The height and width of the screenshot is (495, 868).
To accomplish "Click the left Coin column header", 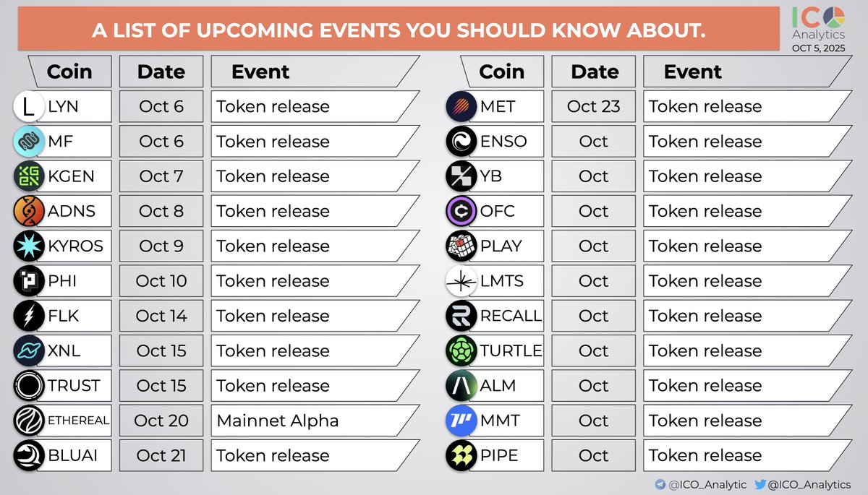I will click(x=69, y=72).
